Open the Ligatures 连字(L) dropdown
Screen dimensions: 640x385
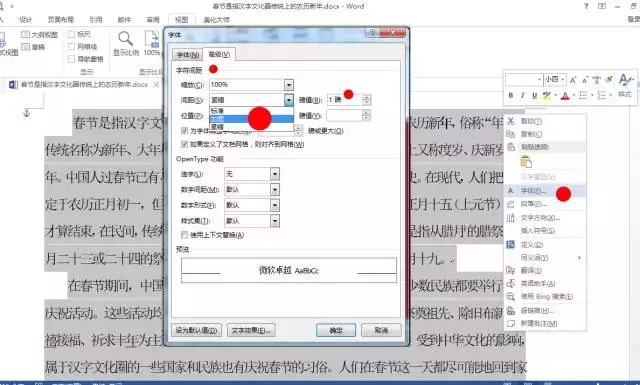coord(275,174)
